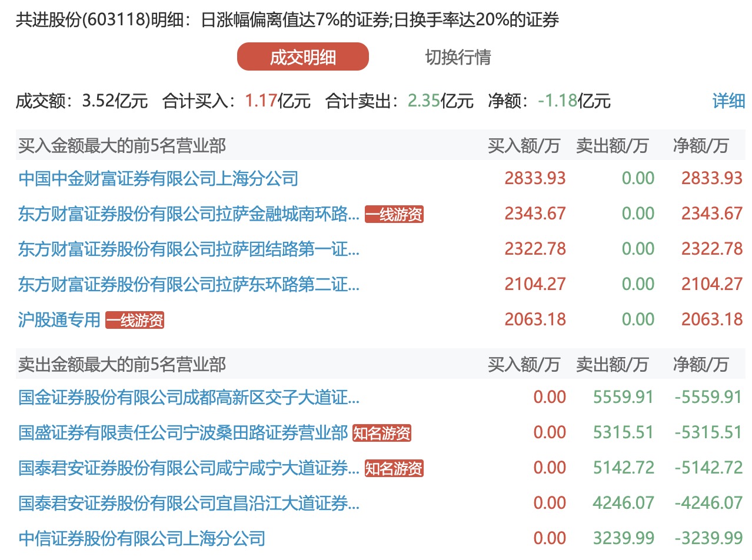
Task: Open 东方财富证券 拉萨东环路第二 branch link
Action: [189, 284]
